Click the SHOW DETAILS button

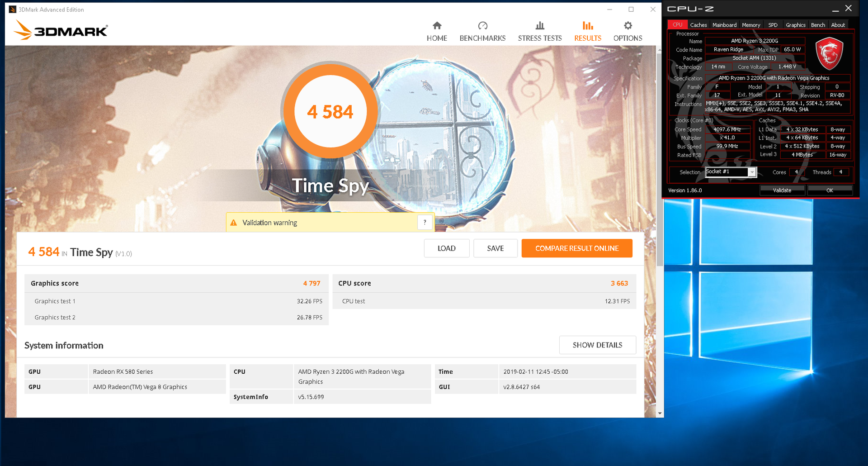click(x=597, y=345)
